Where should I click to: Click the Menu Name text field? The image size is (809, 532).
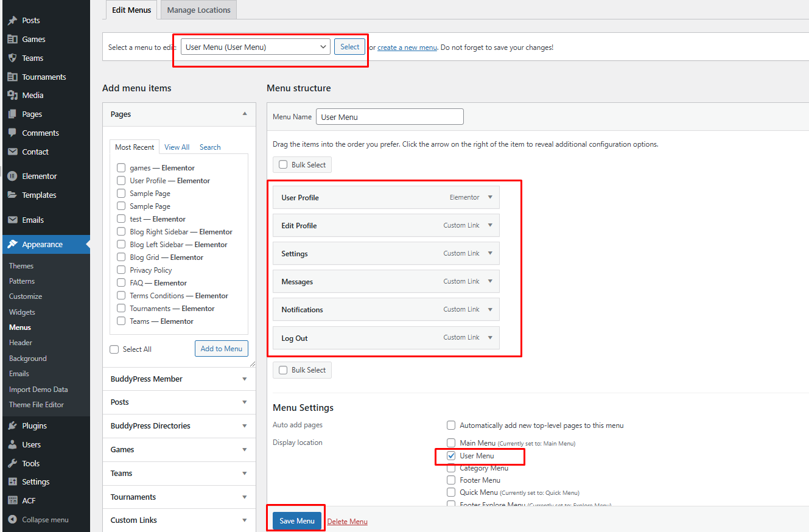tap(390, 117)
